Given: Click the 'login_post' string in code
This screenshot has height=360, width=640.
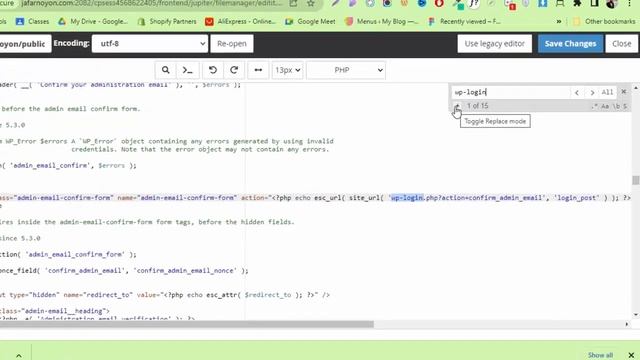Looking at the screenshot, I should coord(576,198).
